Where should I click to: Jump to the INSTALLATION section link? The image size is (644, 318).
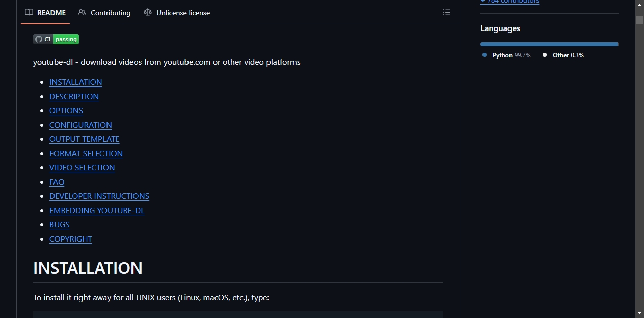(75, 82)
